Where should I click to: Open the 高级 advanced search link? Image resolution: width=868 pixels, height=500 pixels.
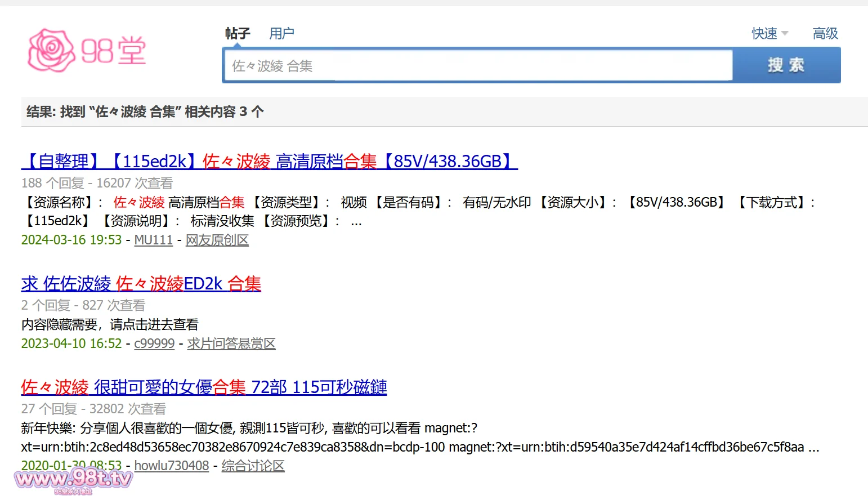(x=825, y=34)
